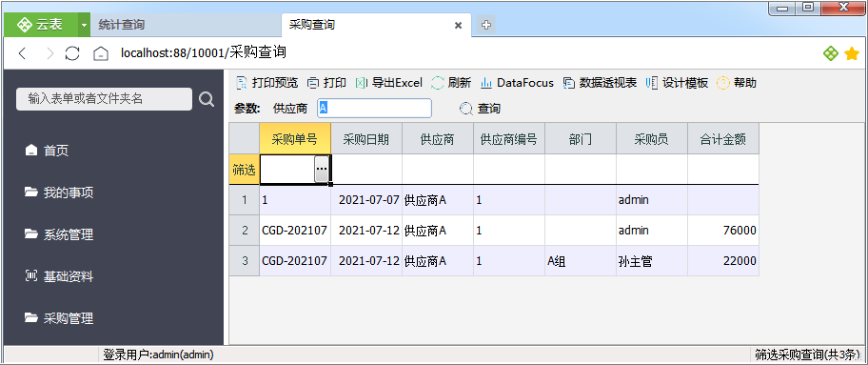Close the 采购查询 tab

click(459, 26)
